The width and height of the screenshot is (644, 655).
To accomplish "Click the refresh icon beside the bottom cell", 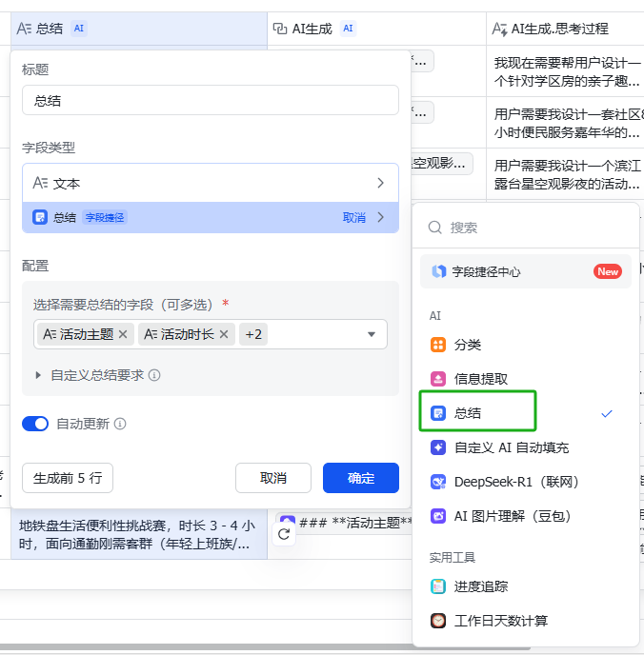I will (284, 534).
